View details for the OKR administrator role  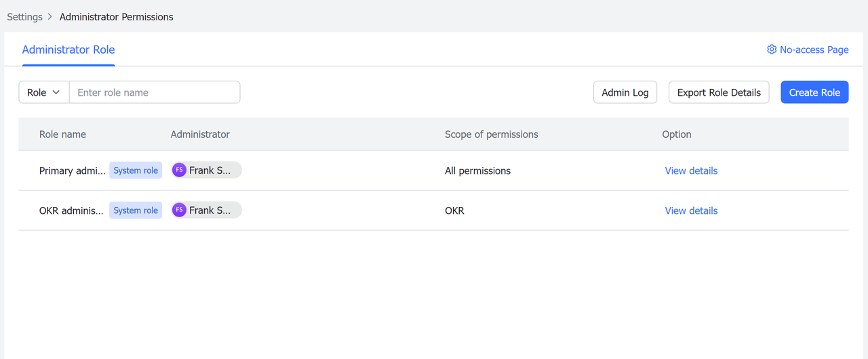tap(691, 210)
